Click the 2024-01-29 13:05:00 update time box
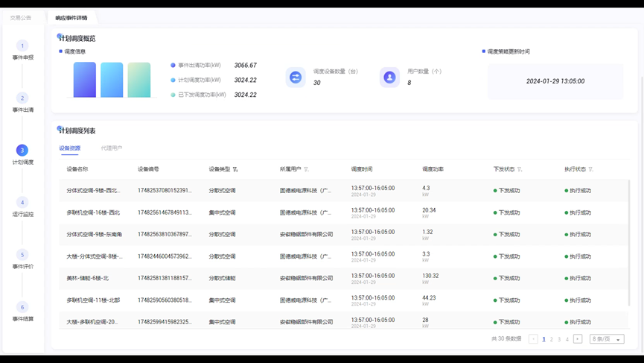 click(555, 81)
